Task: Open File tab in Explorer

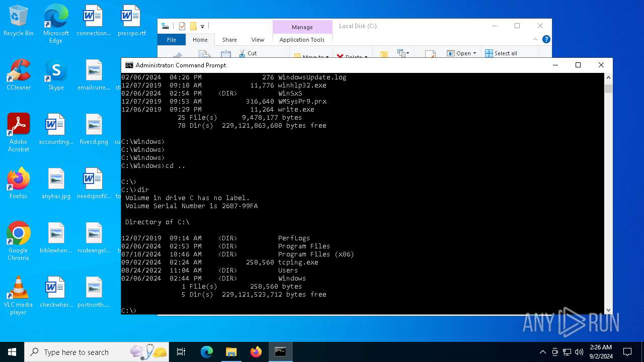Action: (172, 40)
